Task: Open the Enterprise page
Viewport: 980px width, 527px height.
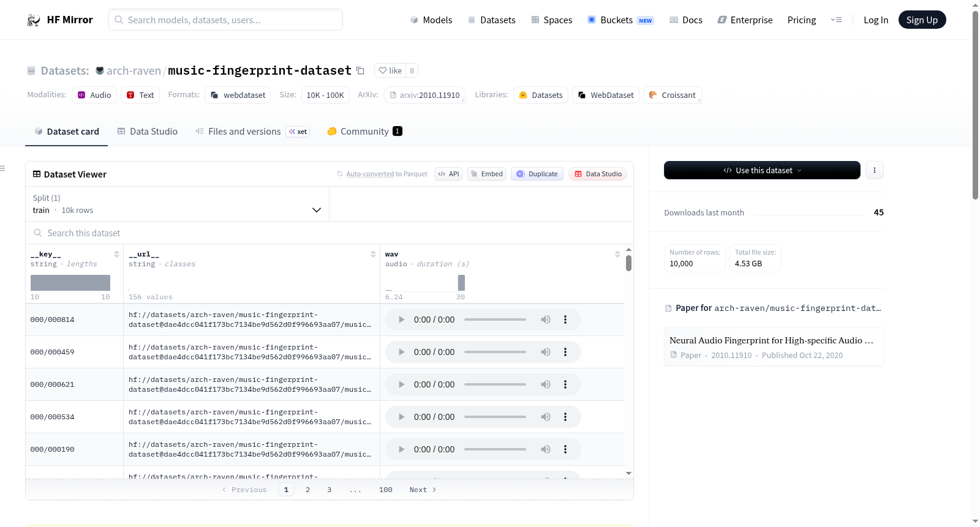Action: coord(745,20)
